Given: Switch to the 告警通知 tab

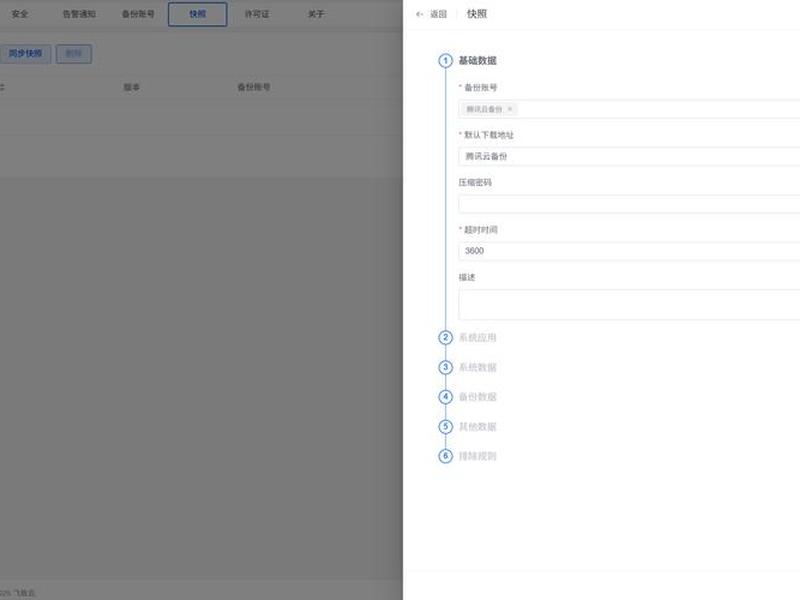Looking at the screenshot, I should 79,14.
